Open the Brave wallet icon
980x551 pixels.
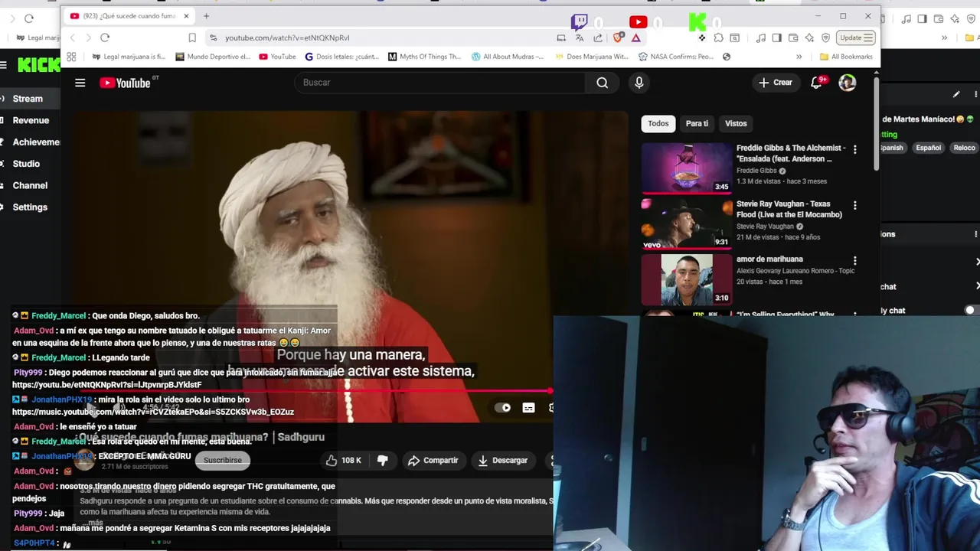coord(793,37)
